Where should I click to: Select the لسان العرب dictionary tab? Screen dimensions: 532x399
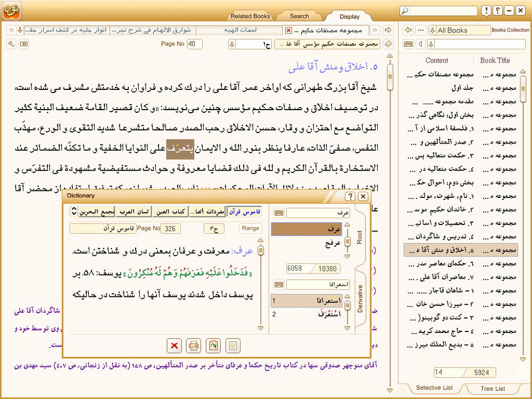(134, 212)
